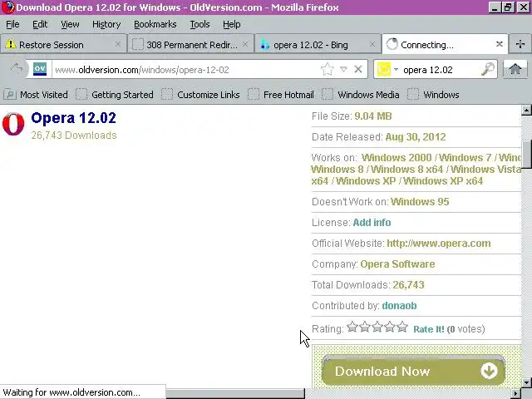Click the URL address field
This screenshot has width=532, height=399.
(x=186, y=70)
